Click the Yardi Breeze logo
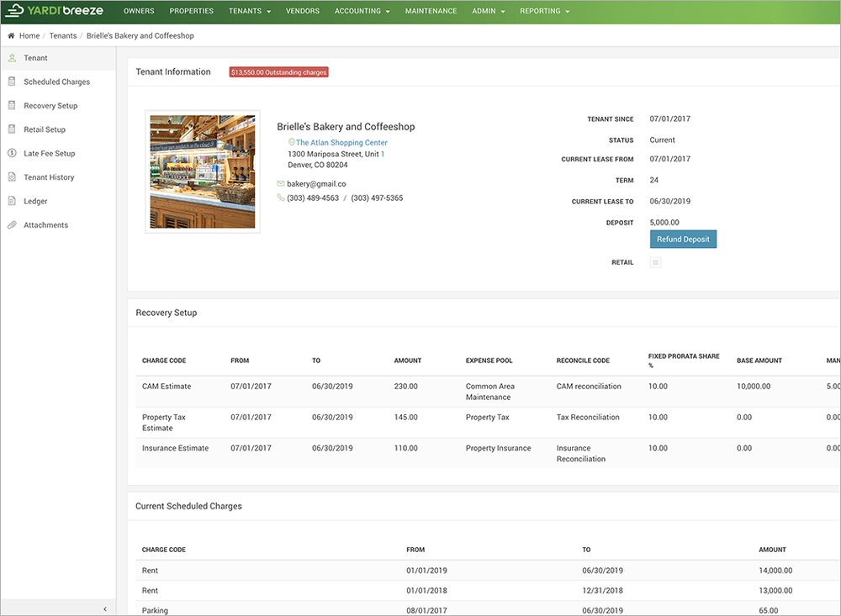Image resolution: width=841 pixels, height=616 pixels. [54, 11]
